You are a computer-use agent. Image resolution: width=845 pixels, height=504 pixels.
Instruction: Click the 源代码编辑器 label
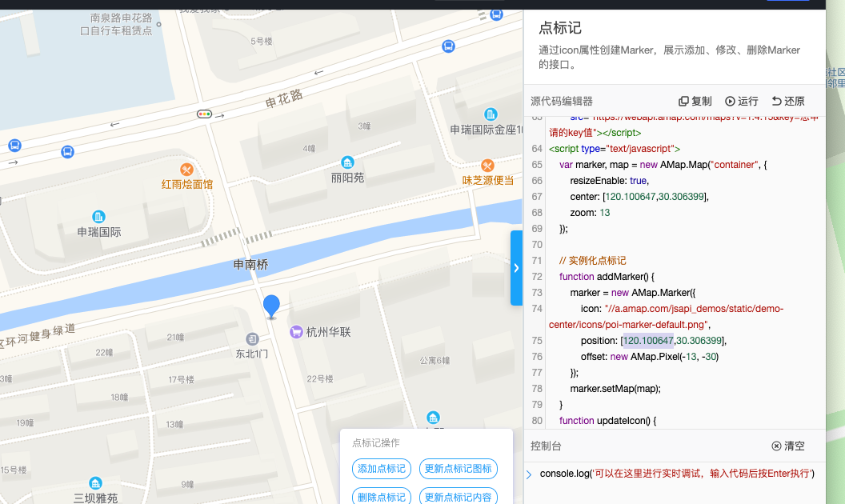[x=562, y=102]
